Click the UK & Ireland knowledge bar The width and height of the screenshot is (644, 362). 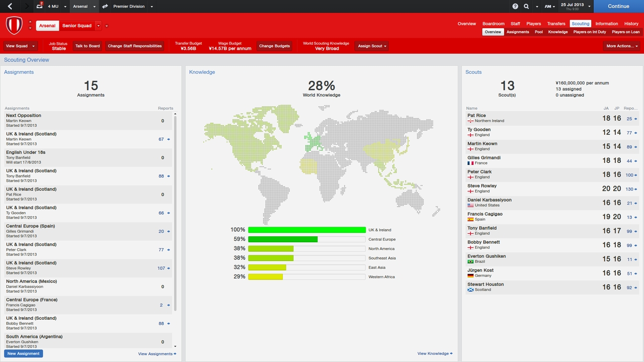point(306,230)
